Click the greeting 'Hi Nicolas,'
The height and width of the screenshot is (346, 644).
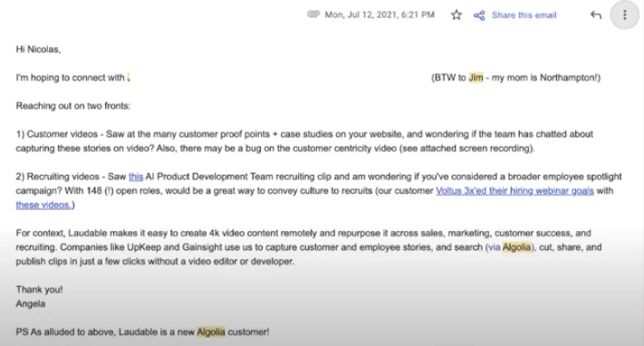[38, 49]
